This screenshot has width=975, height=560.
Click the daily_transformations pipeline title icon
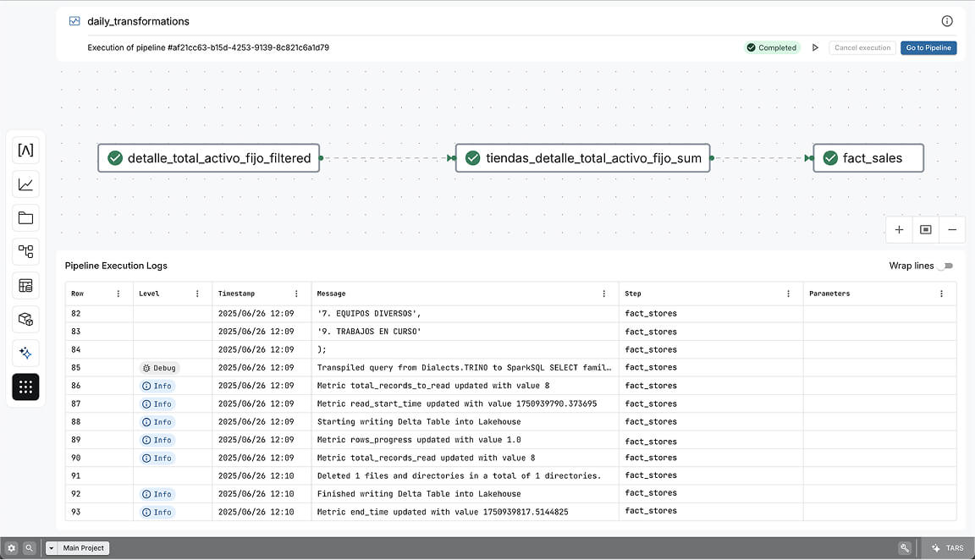pyautogui.click(x=74, y=21)
